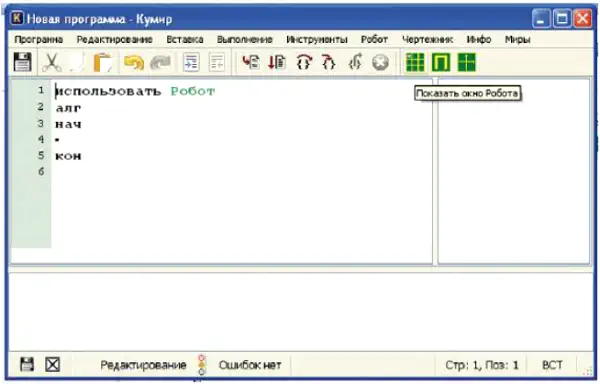Open the Редактирование menu
600x384 pixels.
click(x=114, y=39)
